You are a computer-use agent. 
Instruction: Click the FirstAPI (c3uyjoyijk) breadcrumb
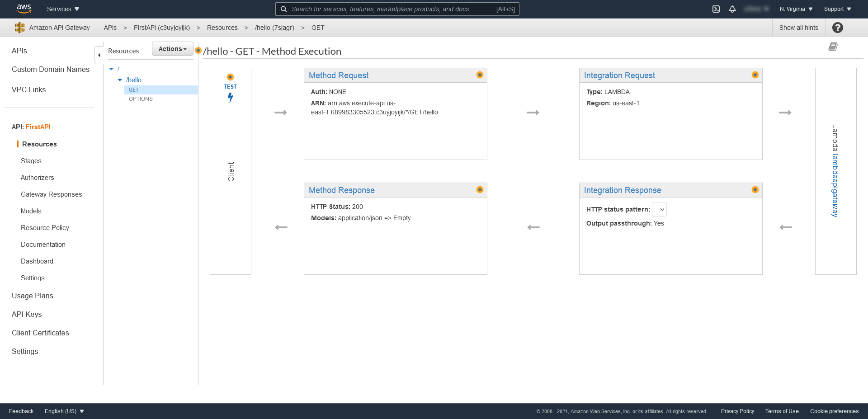click(x=162, y=28)
